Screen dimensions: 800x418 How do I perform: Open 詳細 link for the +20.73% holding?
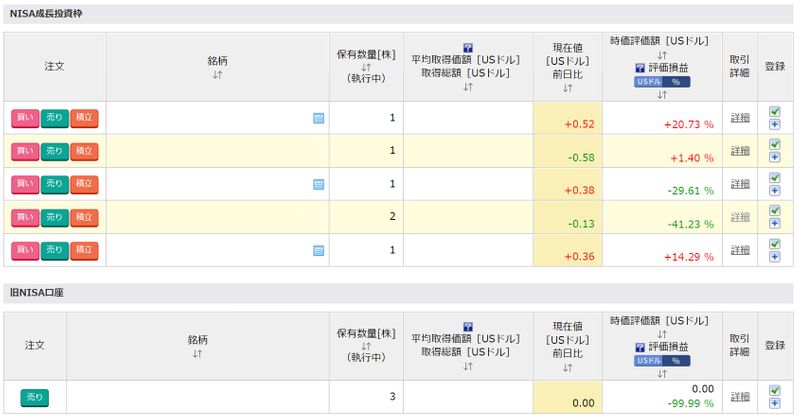point(739,118)
